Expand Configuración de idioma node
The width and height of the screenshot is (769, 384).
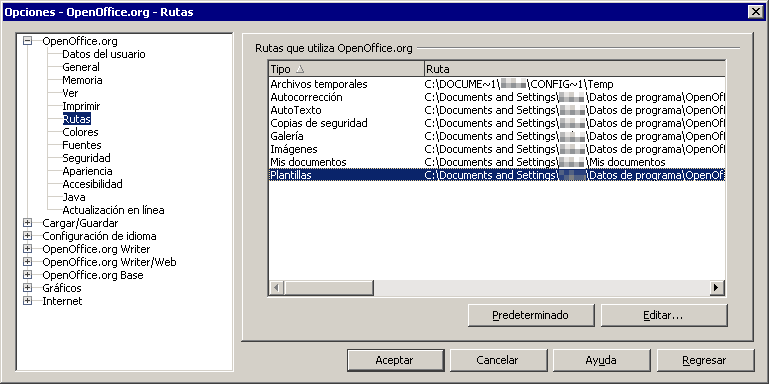click(x=27, y=236)
